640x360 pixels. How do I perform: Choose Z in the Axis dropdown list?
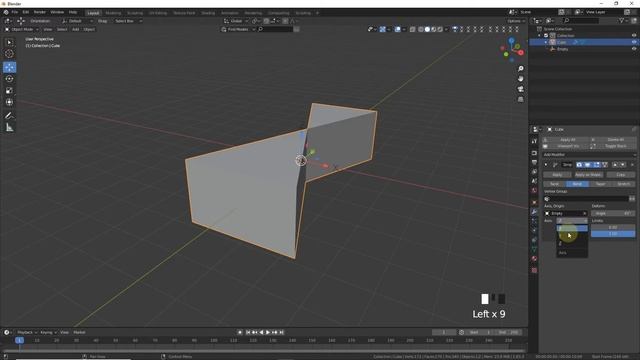[x=572, y=243]
